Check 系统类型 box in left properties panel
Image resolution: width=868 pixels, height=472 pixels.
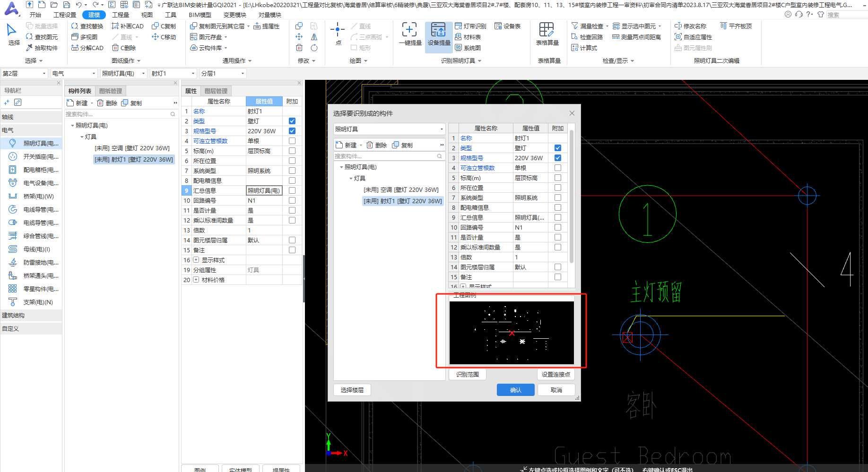(292, 171)
